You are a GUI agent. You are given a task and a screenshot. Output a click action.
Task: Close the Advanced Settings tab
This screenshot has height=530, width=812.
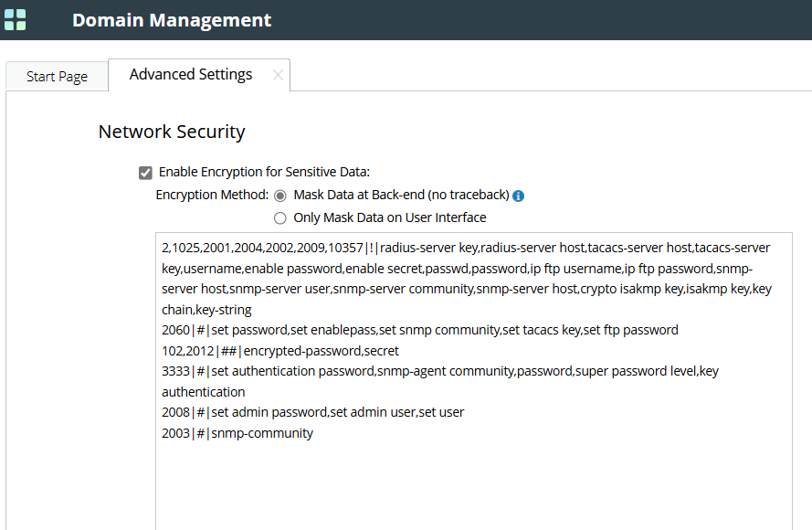pyautogui.click(x=278, y=76)
